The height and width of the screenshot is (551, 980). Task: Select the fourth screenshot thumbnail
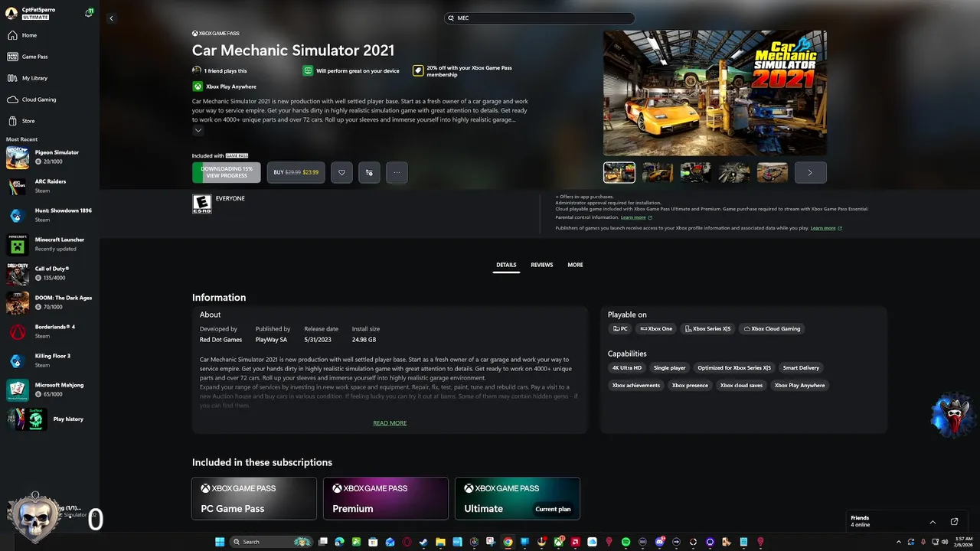pos(734,172)
